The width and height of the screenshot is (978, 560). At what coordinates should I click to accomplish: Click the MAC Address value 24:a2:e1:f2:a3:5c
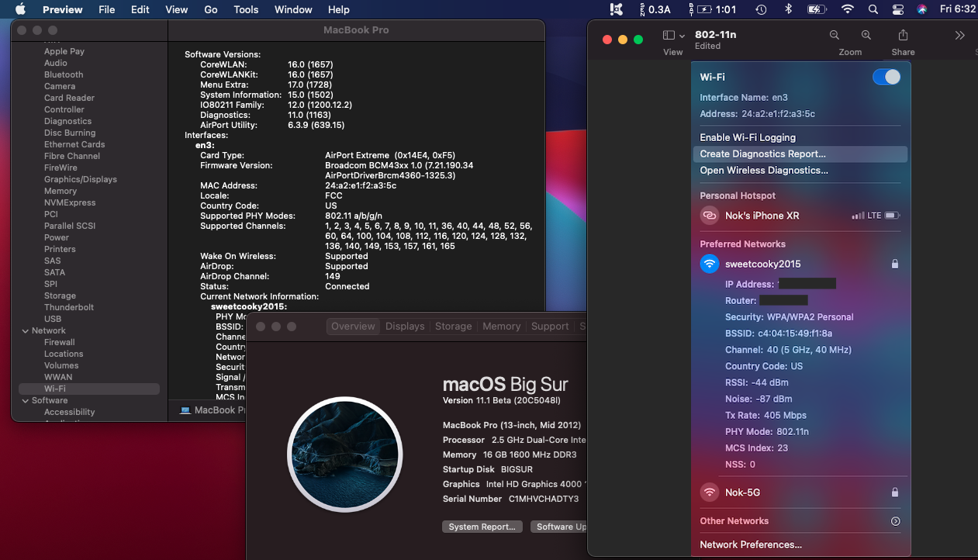point(361,185)
